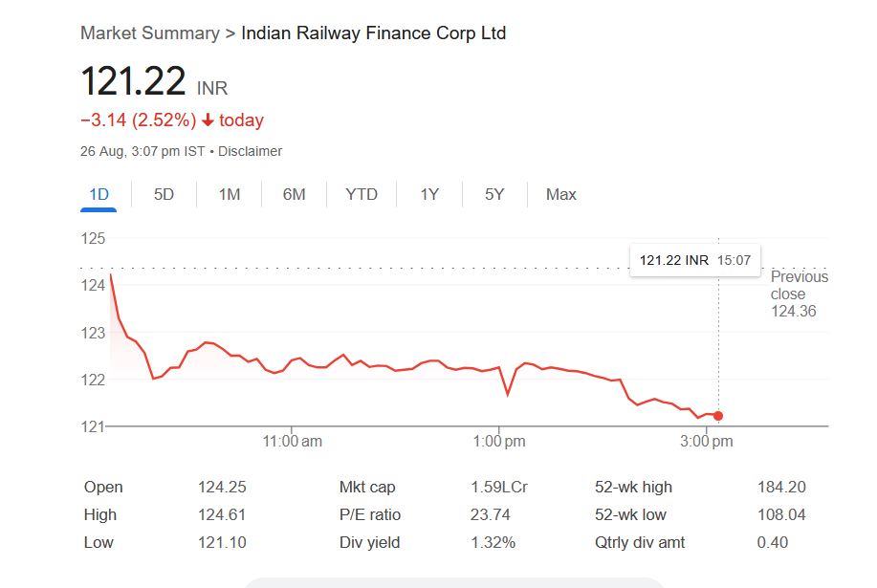Click the 11:00 am axis label
Image resolution: width=877 pixels, height=588 pixels.
(x=291, y=442)
